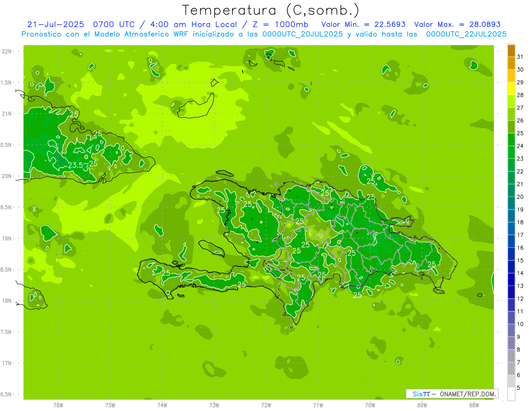Select the brown swatch above 31 on color scale
The width and height of the screenshot is (532, 411).
[511, 51]
